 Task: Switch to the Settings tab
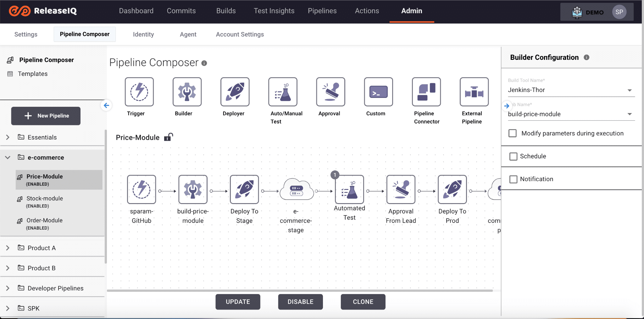(26, 34)
